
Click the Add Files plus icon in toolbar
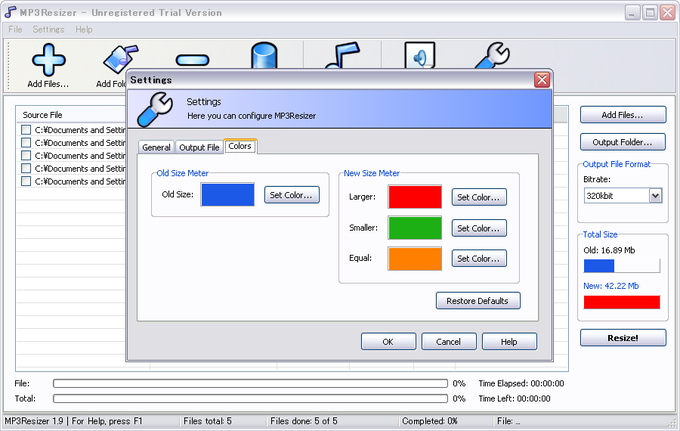(x=49, y=60)
